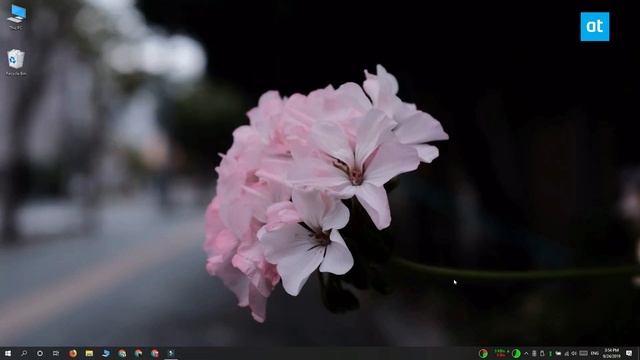Open the network tray icon
The height and width of the screenshot is (360, 640).
click(566, 353)
